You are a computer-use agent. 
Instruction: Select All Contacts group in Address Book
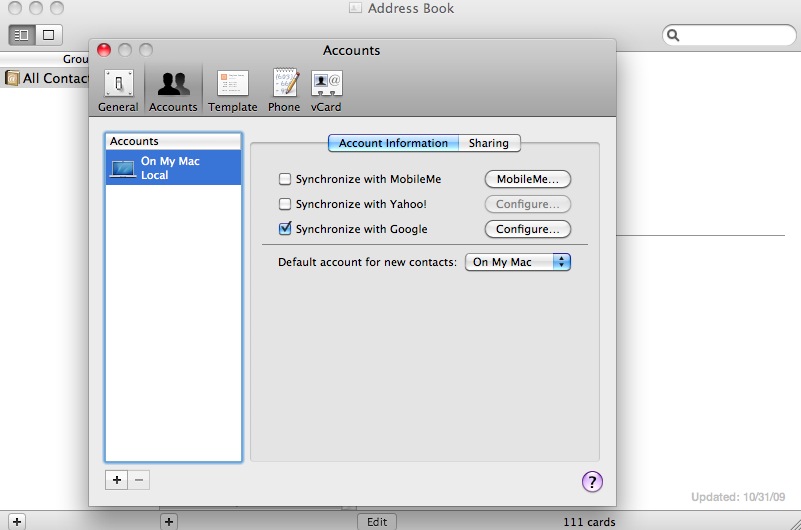(46, 78)
